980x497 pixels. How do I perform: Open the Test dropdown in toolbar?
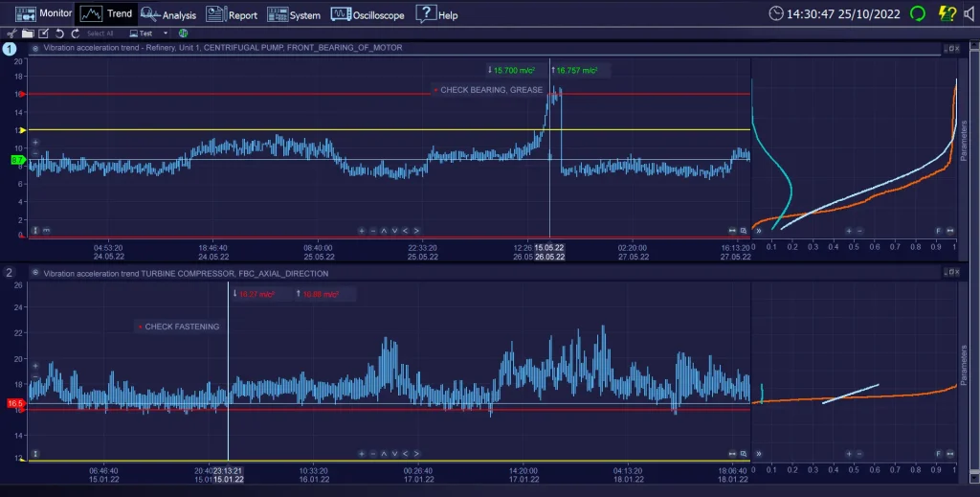coord(145,34)
